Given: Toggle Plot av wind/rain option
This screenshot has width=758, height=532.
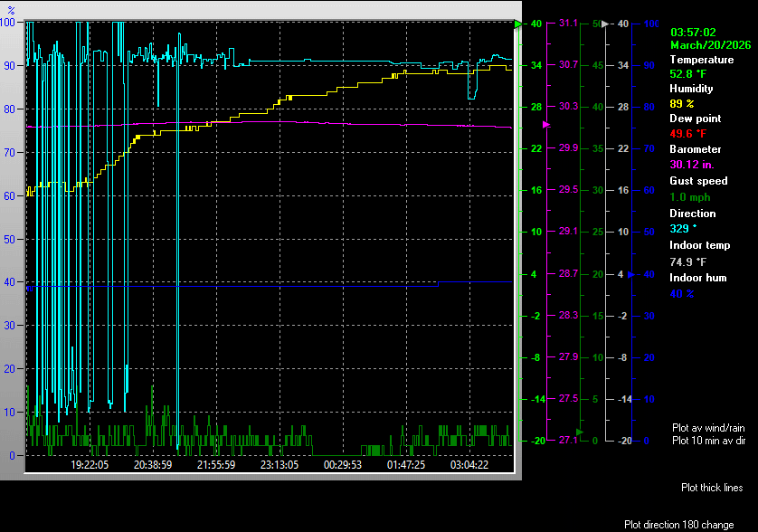Looking at the screenshot, I should click(x=708, y=427).
